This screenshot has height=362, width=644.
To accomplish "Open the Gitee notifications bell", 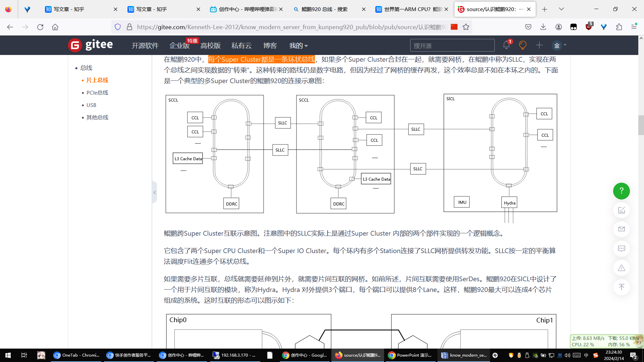I will (506, 45).
